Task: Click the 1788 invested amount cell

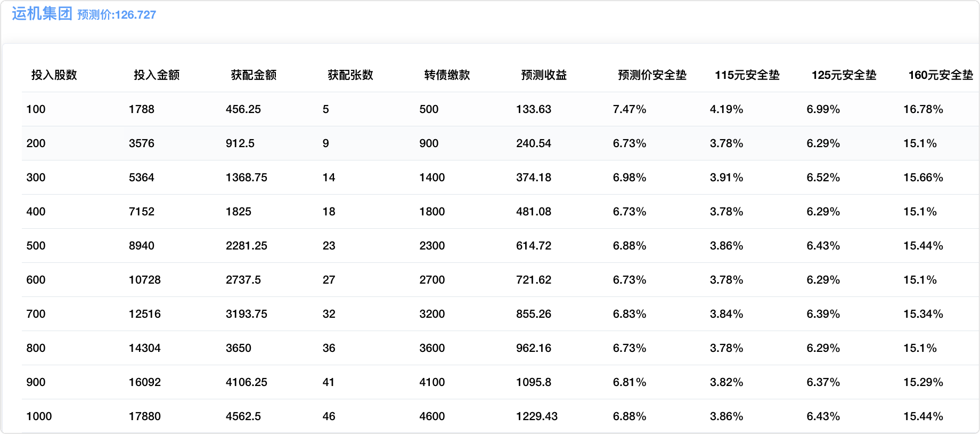Action: point(142,109)
